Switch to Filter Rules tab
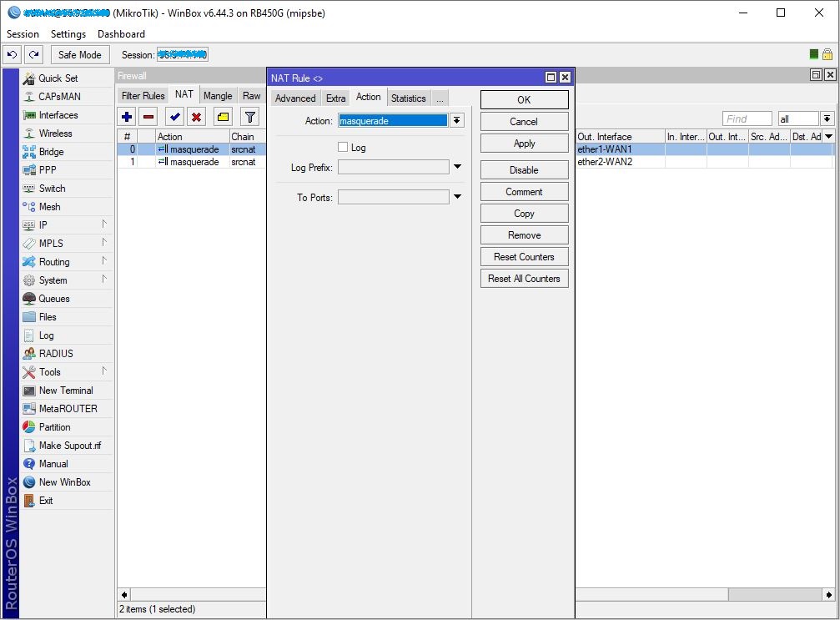840x620 pixels. (143, 96)
